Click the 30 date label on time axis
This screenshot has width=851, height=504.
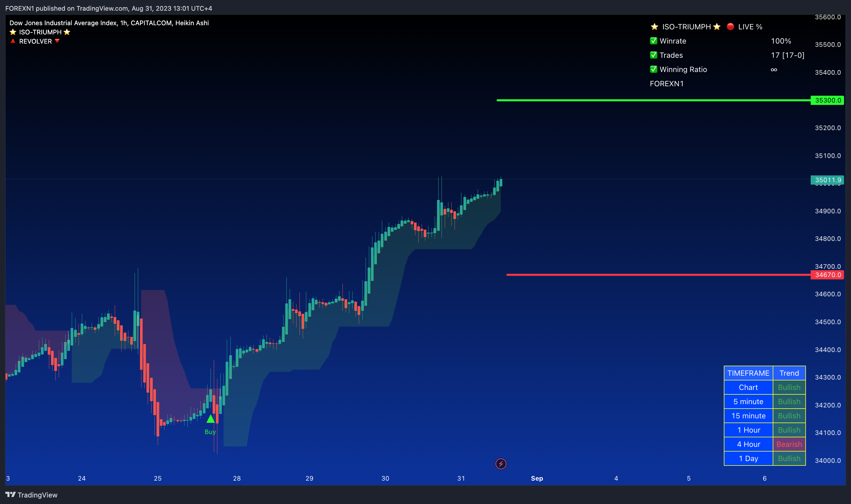pos(385,478)
